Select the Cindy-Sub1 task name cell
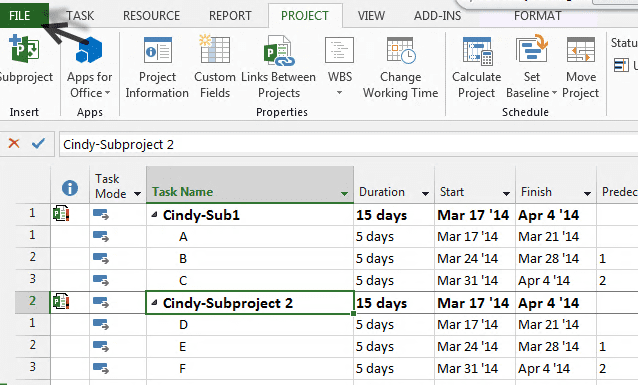 coord(250,214)
